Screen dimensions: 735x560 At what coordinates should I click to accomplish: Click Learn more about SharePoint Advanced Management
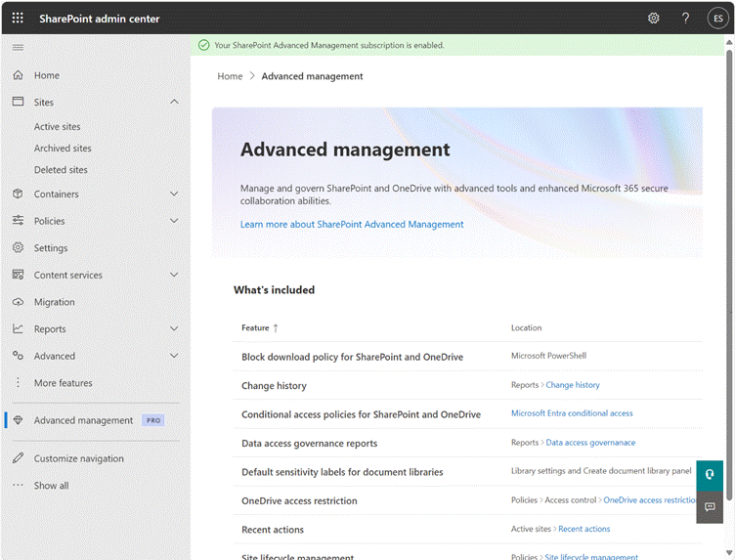(x=352, y=224)
